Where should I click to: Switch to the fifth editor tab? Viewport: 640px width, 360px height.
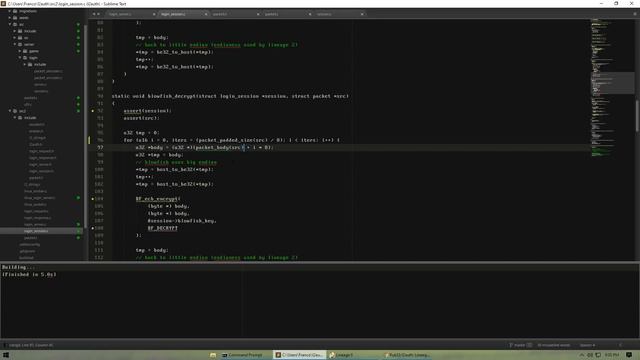pyautogui.click(x=338, y=14)
